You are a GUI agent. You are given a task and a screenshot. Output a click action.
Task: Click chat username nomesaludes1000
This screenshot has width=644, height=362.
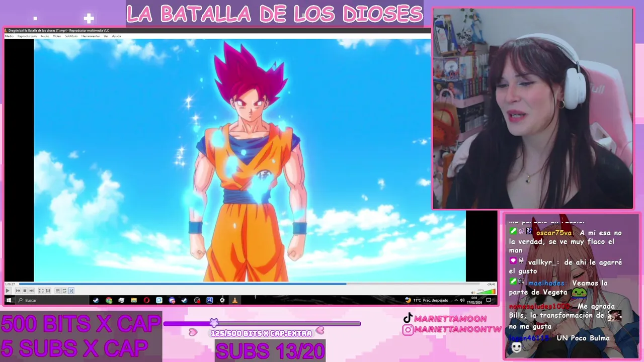tap(539, 306)
